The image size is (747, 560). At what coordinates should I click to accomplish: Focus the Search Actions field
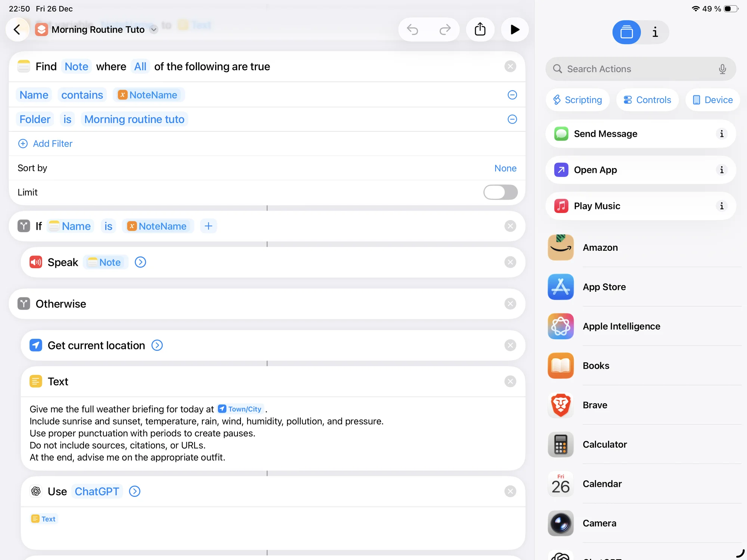click(x=635, y=69)
